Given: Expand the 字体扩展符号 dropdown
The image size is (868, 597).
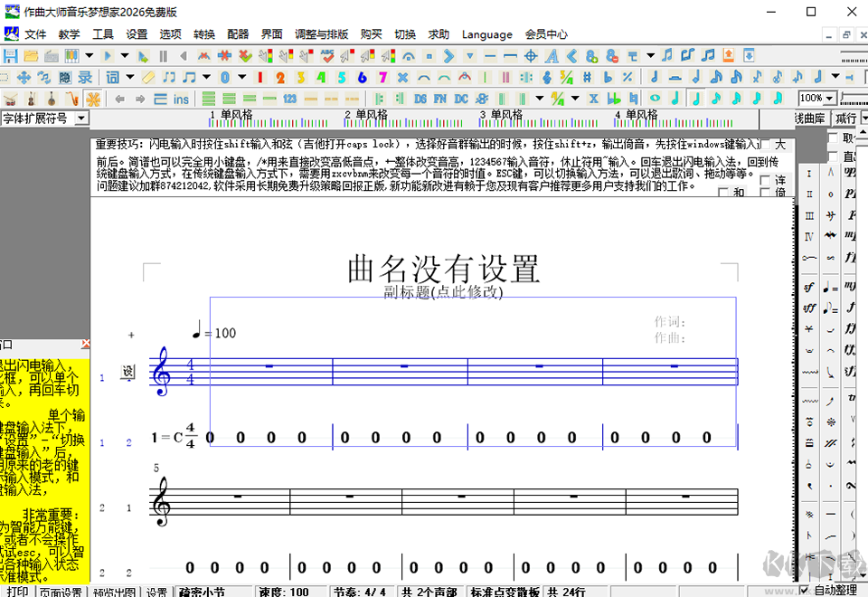Looking at the screenshot, I should (82, 118).
